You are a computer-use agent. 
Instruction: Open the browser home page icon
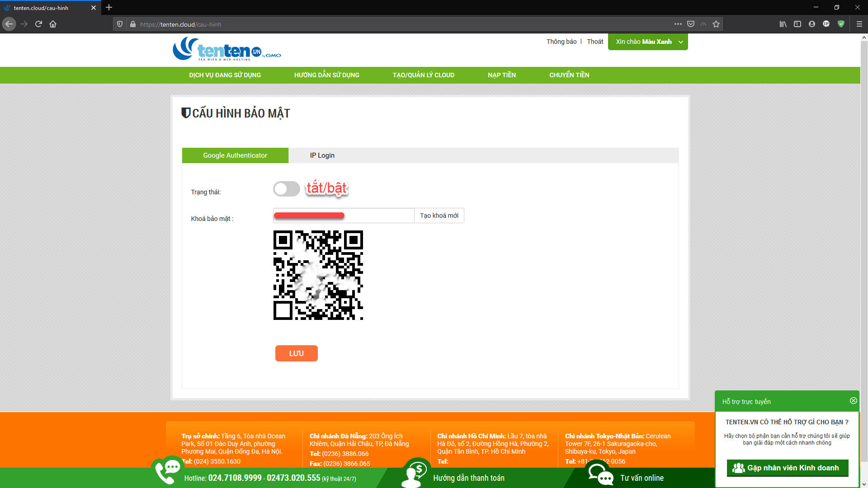click(x=53, y=24)
